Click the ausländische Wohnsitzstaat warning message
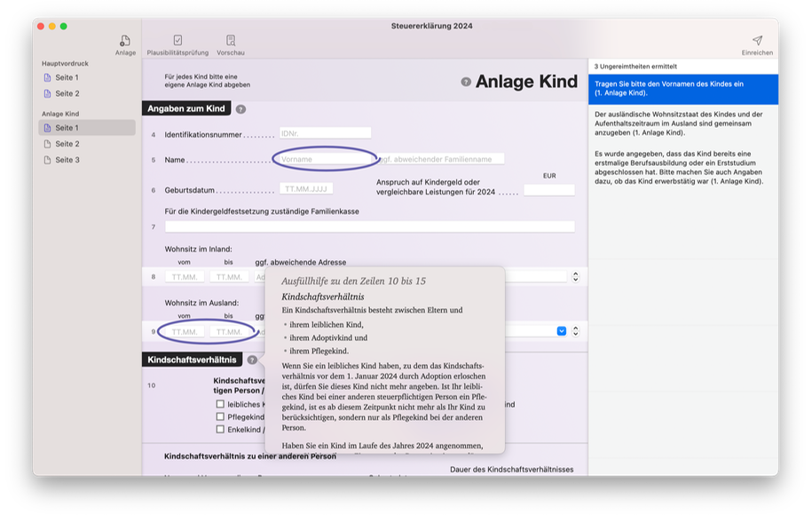The width and height of the screenshot is (812, 515). click(x=682, y=123)
